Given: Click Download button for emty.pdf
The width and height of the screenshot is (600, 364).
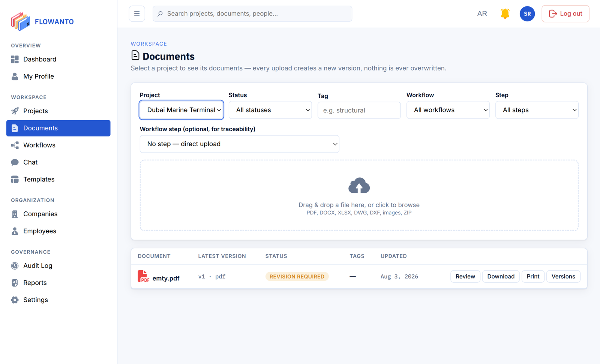Looking at the screenshot, I should tap(501, 276).
